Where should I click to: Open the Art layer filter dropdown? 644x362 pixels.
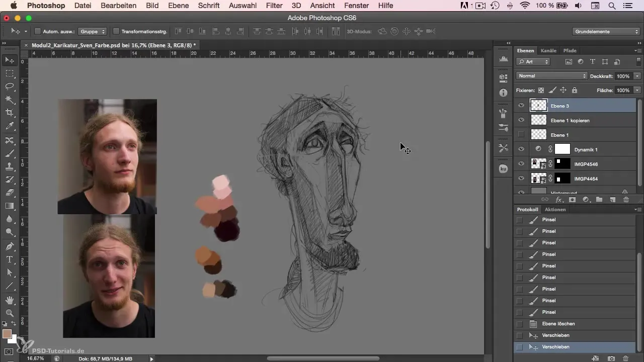click(533, 61)
